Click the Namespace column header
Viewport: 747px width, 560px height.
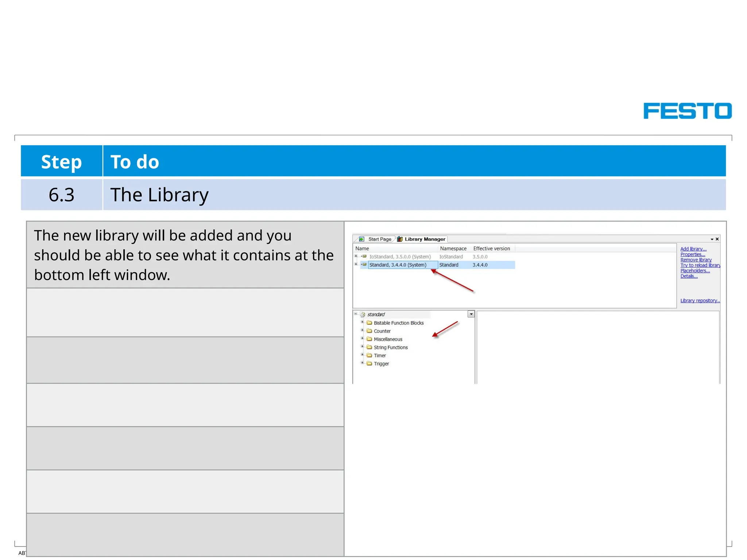tap(453, 249)
